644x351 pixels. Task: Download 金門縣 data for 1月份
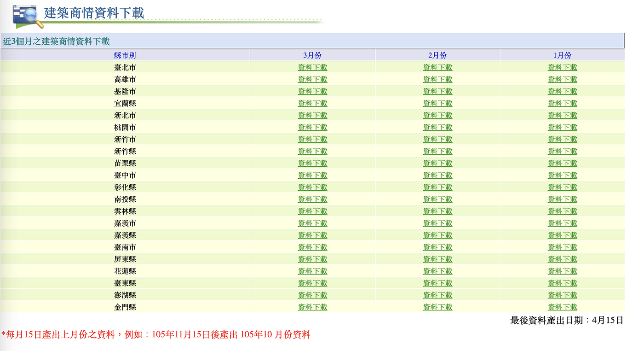pyautogui.click(x=562, y=307)
